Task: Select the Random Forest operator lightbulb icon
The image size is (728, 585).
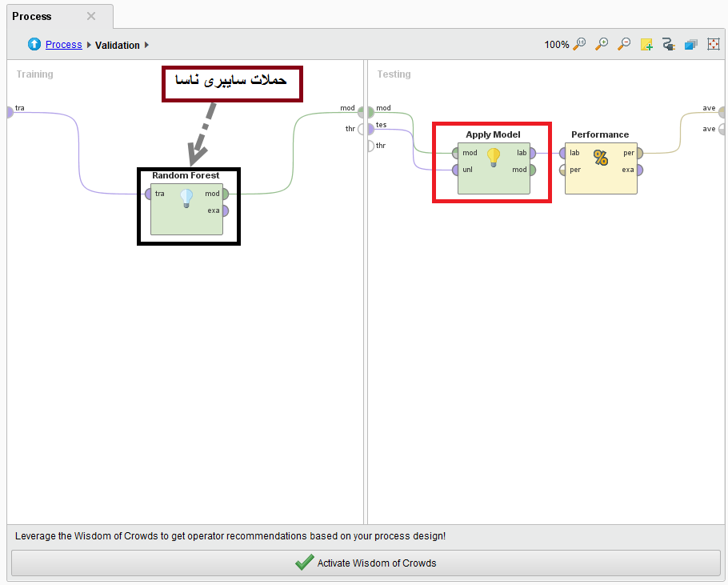Action: (x=186, y=198)
